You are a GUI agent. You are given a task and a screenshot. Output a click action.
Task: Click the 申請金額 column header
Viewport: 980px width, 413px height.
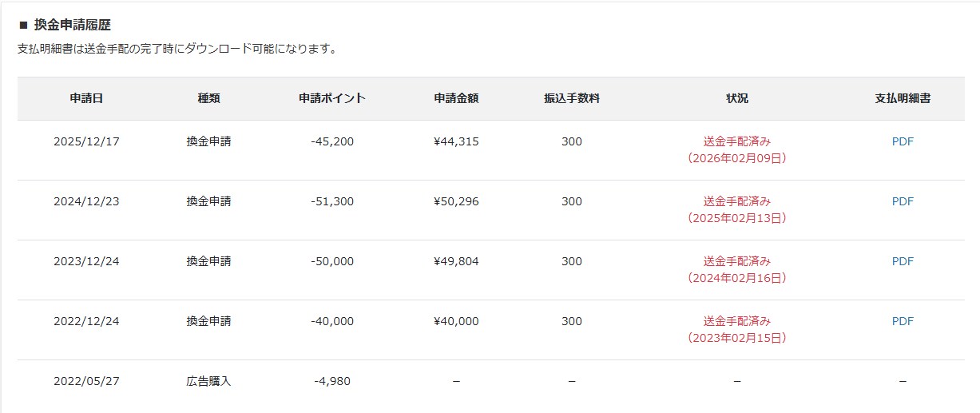[456, 98]
